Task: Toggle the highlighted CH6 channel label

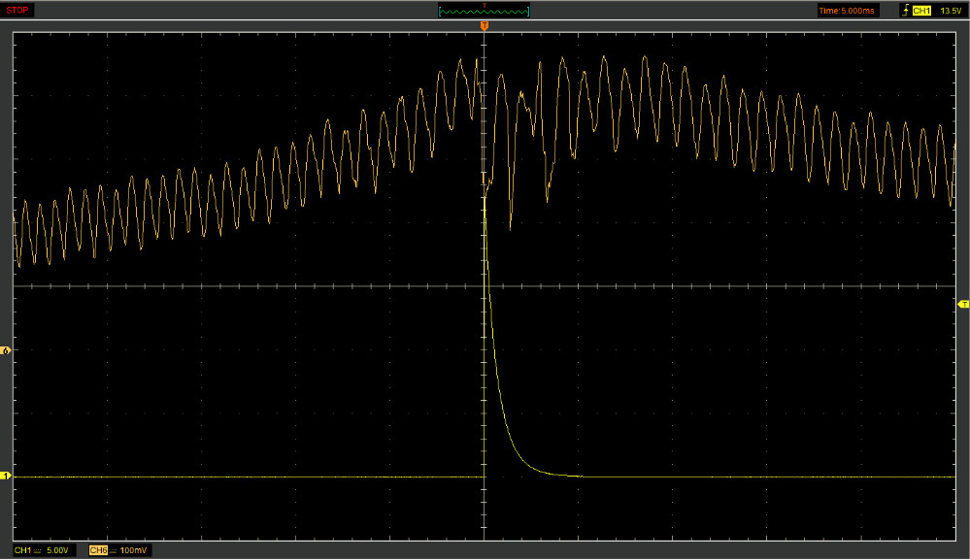Action: pos(97,550)
